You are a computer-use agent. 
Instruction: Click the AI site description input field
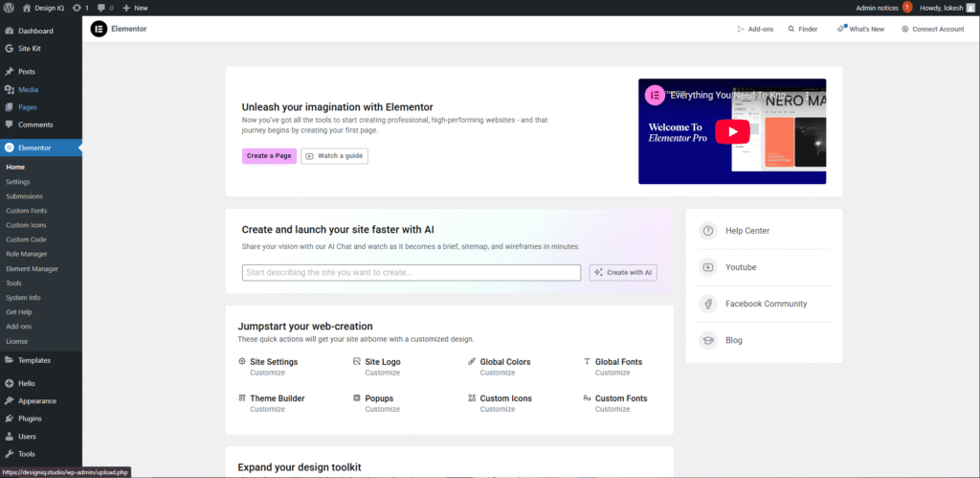412,273
